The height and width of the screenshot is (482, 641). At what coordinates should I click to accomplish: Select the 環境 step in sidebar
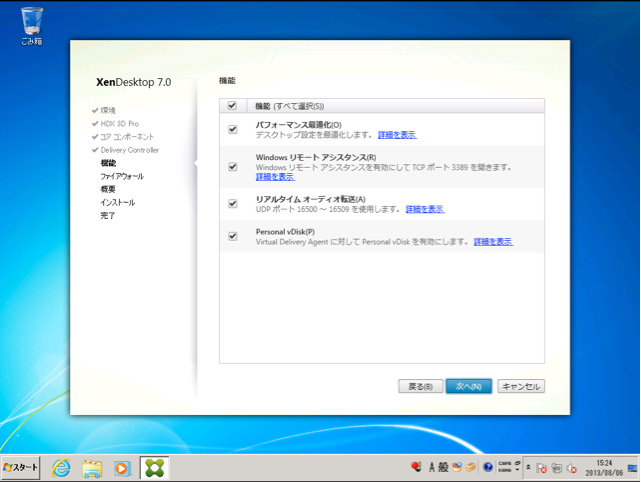pyautogui.click(x=108, y=110)
